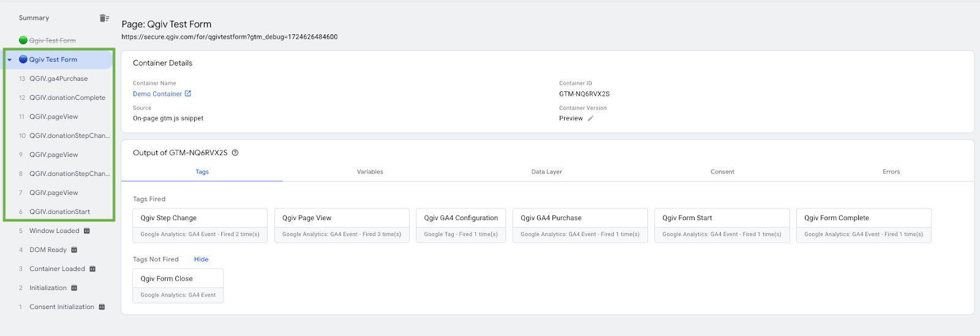
Task: Click icon next to Initialization event
Action: coord(74,288)
